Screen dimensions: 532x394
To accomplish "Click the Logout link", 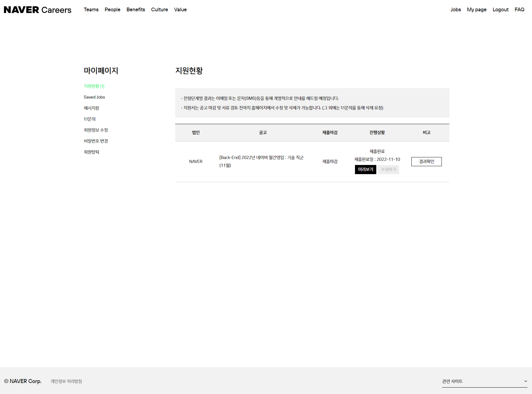I will (x=500, y=9).
